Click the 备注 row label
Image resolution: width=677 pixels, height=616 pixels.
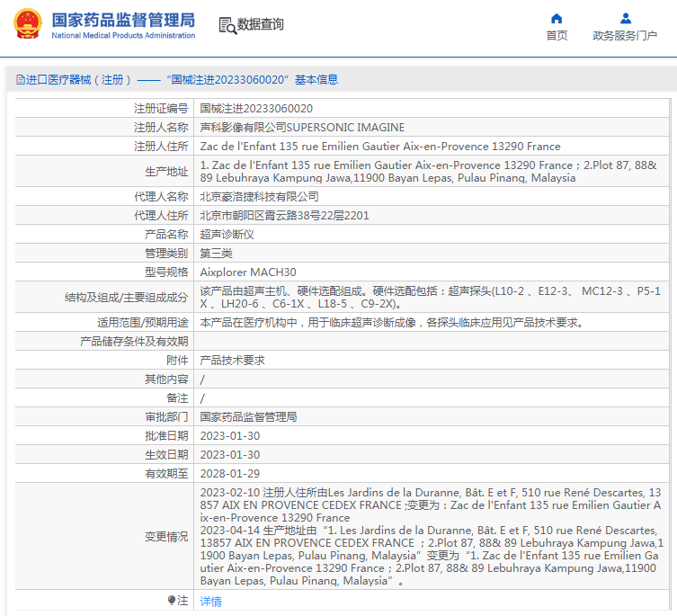click(177, 397)
